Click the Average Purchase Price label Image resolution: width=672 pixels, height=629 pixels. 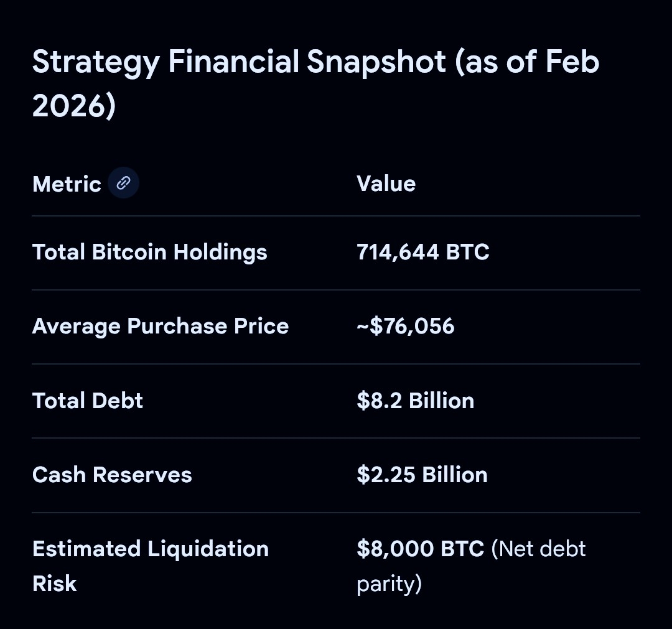pyautogui.click(x=160, y=326)
